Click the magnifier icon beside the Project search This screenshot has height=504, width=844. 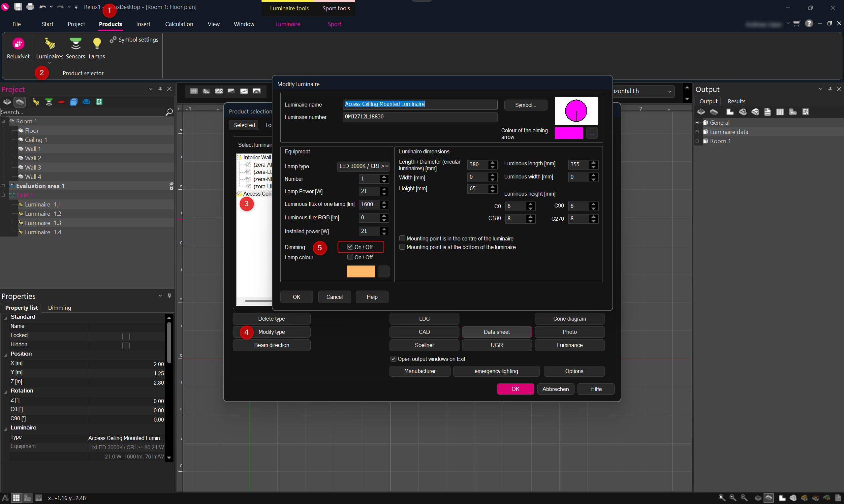tap(169, 112)
